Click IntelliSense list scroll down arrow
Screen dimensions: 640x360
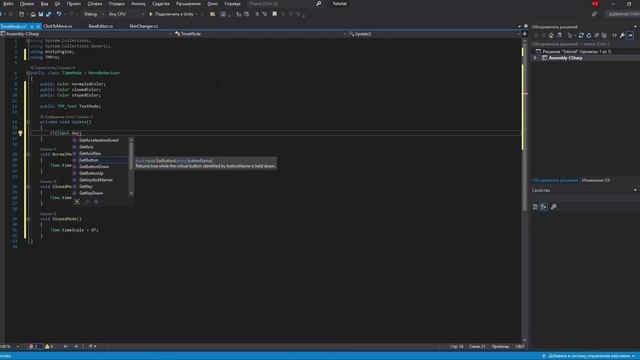coord(131,193)
